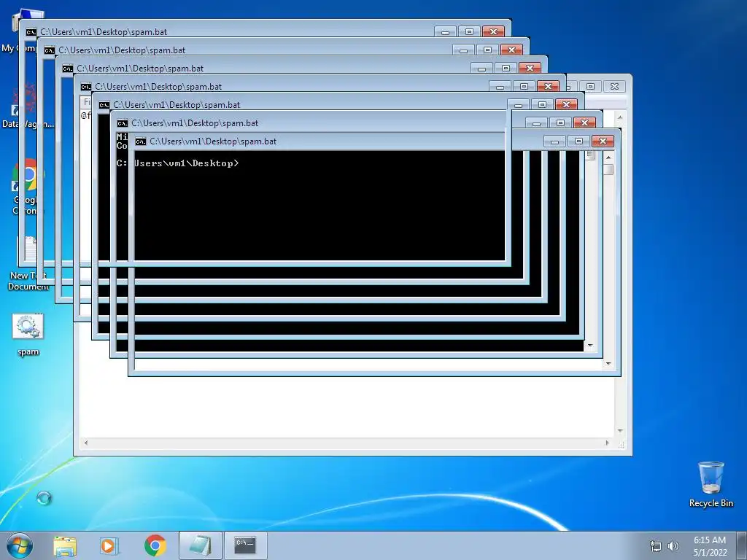Click Notepad's horizontal scroll-left arrow
This screenshot has height=560, width=747.
click(86, 443)
